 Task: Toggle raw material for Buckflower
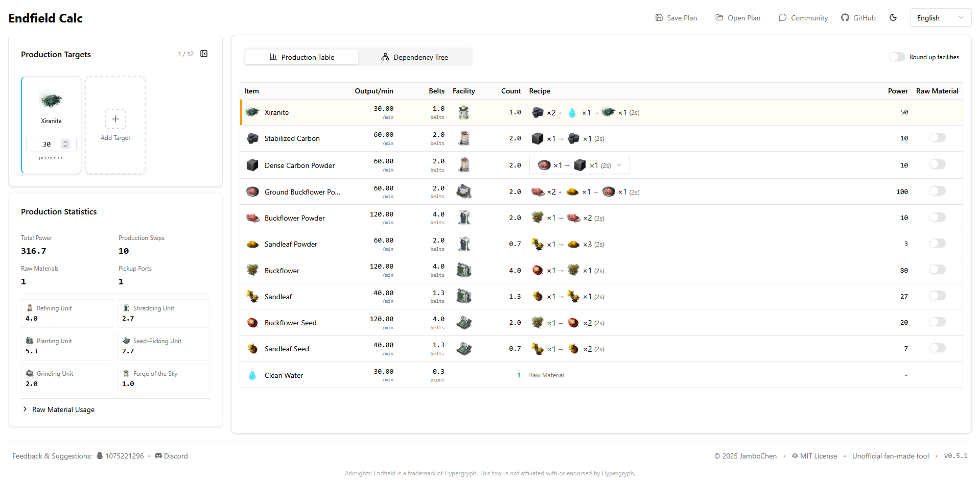click(x=938, y=270)
